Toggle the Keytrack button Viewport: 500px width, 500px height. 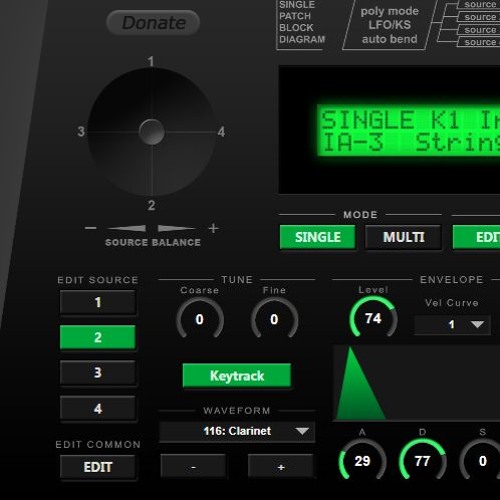(237, 376)
